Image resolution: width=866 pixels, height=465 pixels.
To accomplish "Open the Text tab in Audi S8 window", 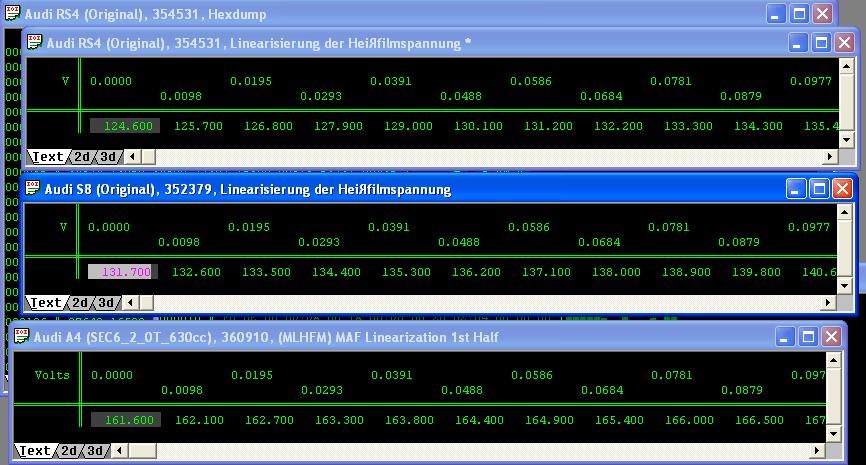I will [x=45, y=303].
